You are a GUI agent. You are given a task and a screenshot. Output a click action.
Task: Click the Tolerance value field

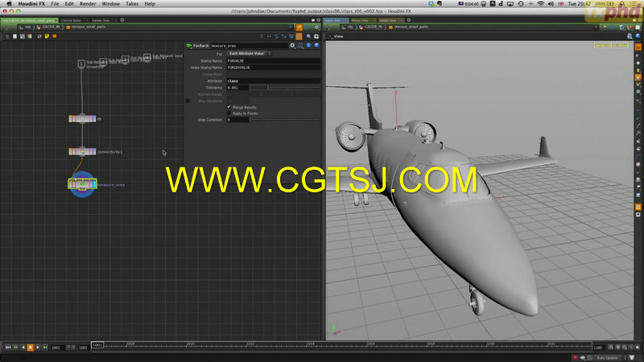pyautogui.click(x=237, y=88)
